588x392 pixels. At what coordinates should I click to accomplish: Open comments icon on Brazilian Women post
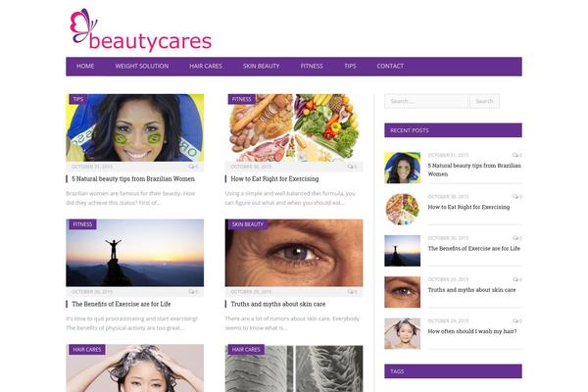pos(193,167)
